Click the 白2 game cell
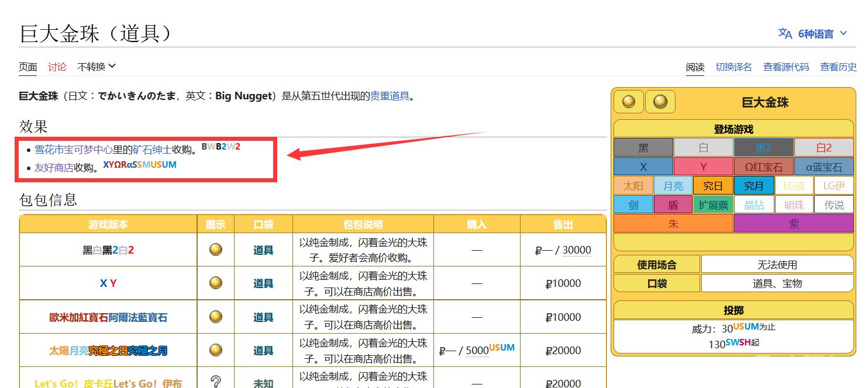The height and width of the screenshot is (388, 868). [x=824, y=148]
